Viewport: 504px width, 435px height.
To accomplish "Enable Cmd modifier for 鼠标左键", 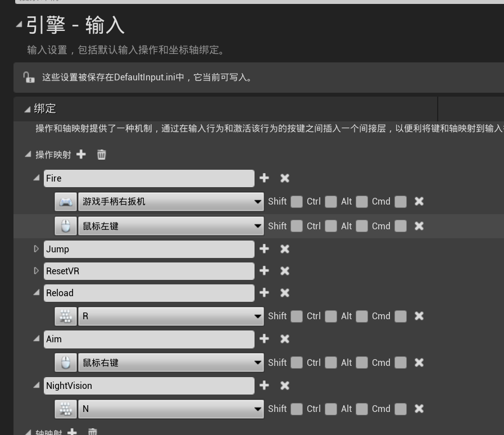I will coord(401,226).
